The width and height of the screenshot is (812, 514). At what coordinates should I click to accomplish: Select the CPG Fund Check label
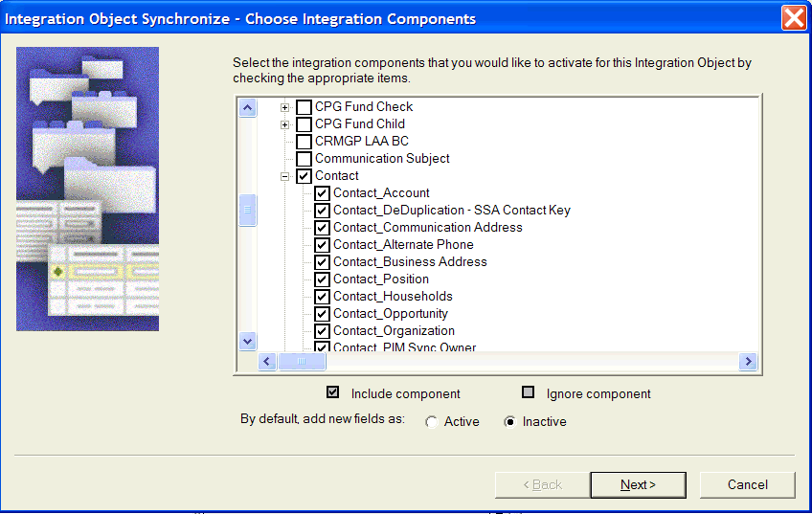click(x=364, y=106)
